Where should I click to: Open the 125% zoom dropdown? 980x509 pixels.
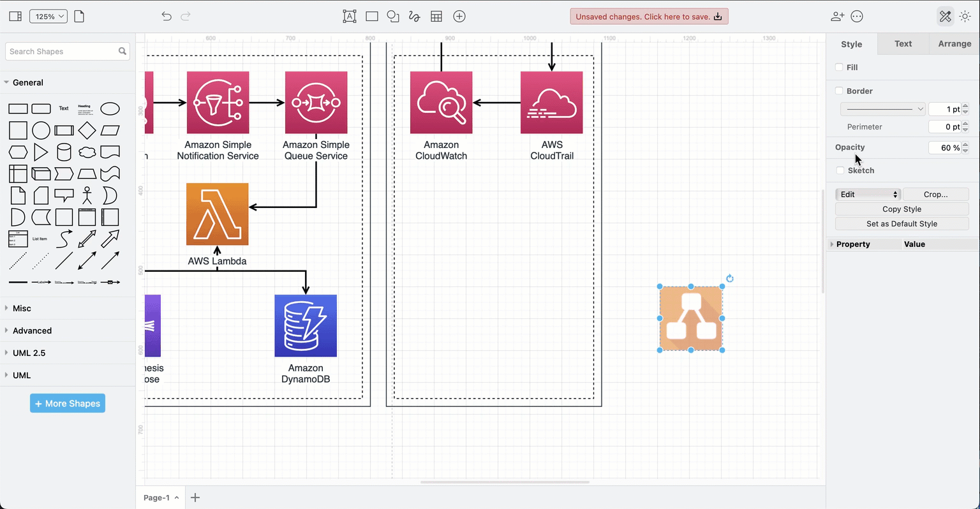click(48, 17)
